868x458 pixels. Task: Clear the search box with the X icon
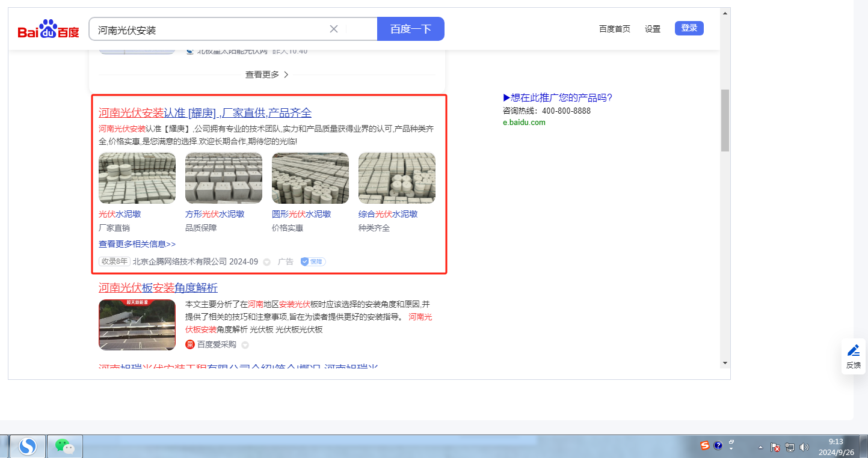pos(334,29)
